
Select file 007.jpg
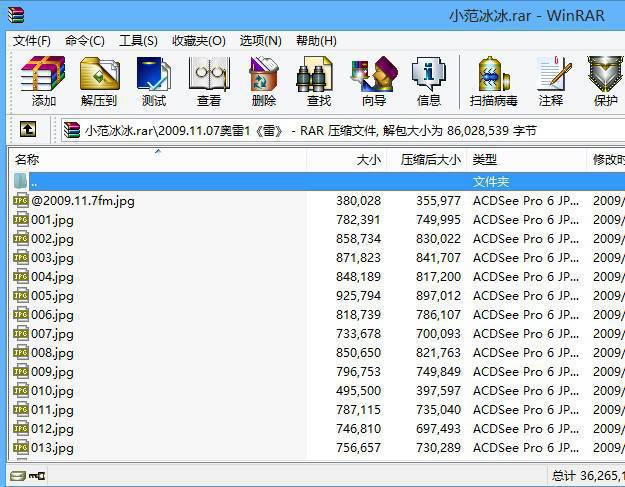(x=52, y=334)
